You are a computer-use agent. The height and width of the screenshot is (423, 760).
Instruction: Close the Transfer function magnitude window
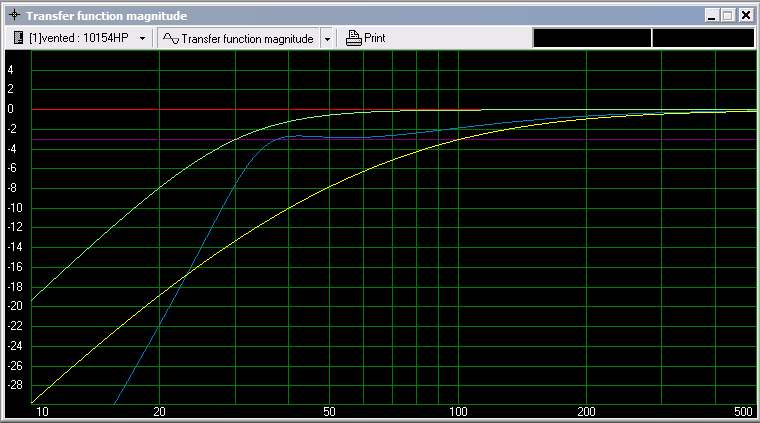(x=746, y=16)
